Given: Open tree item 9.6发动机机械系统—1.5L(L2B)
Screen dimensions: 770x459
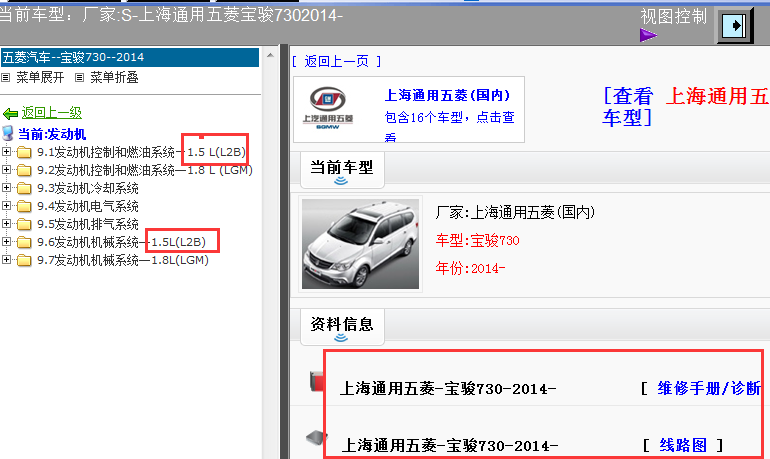Looking at the screenshot, I should click(x=121, y=242).
